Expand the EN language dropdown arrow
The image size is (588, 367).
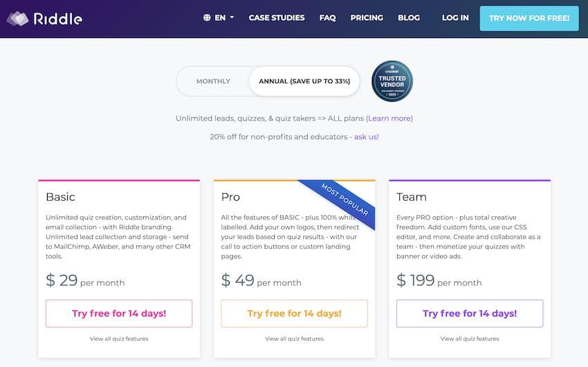232,17
